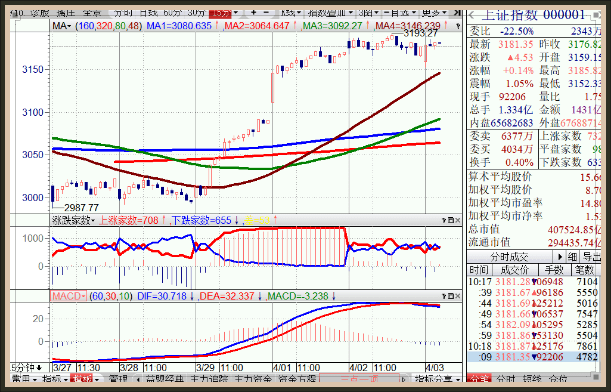
Task: Open the 诊股 toolbar item
Action: [x=41, y=13]
